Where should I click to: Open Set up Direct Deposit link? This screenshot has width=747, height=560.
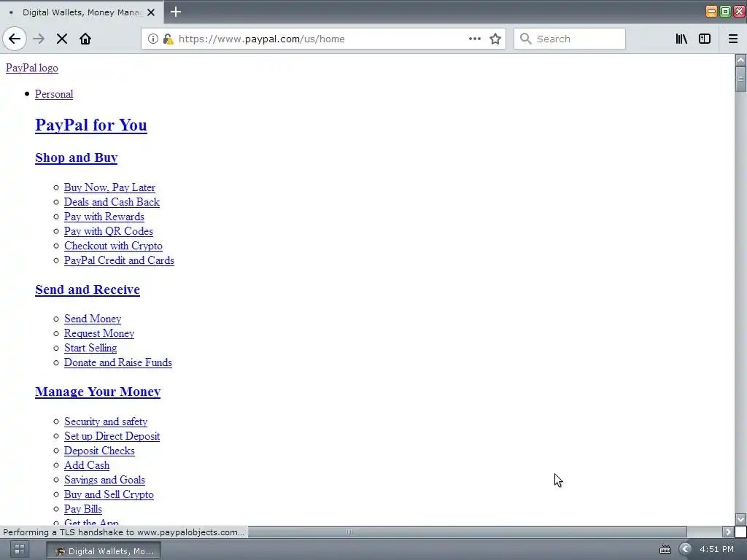(x=112, y=436)
